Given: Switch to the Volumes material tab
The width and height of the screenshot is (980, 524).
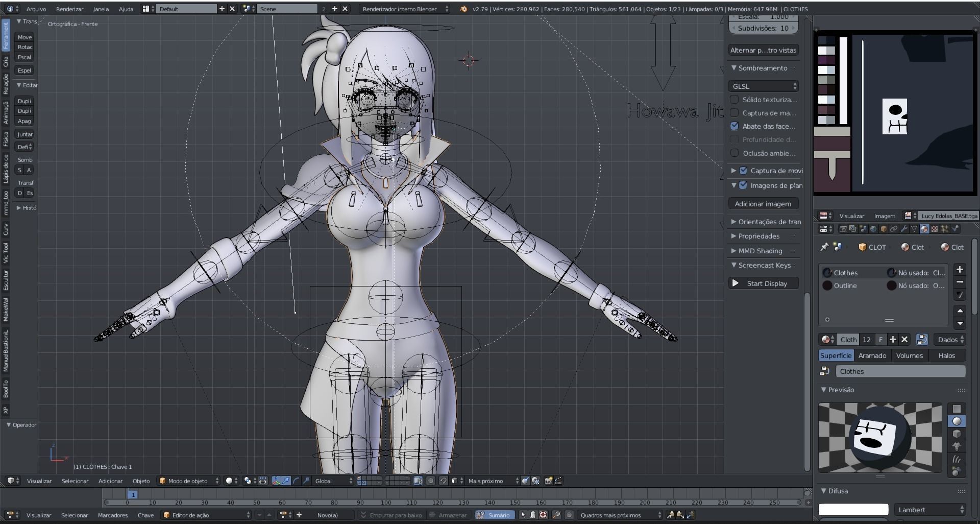Looking at the screenshot, I should click(x=909, y=355).
